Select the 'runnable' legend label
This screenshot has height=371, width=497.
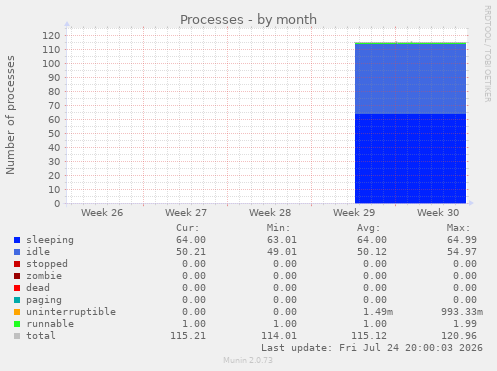(x=50, y=324)
